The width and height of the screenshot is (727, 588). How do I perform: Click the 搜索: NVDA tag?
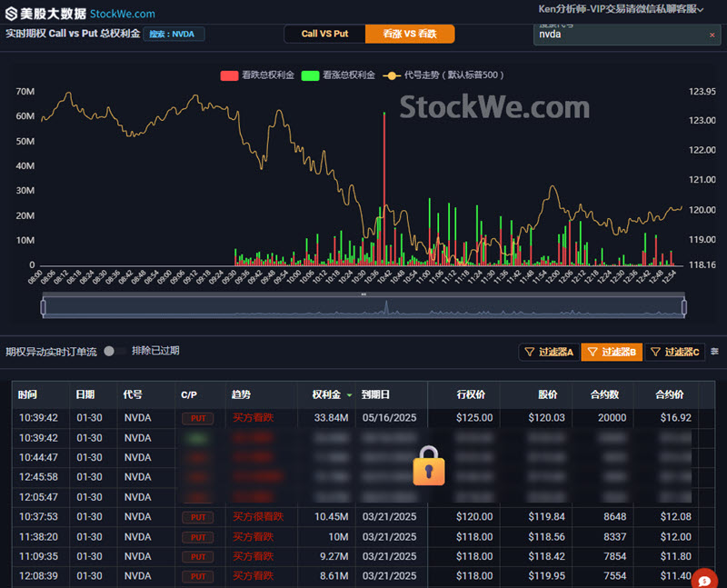[x=174, y=34]
